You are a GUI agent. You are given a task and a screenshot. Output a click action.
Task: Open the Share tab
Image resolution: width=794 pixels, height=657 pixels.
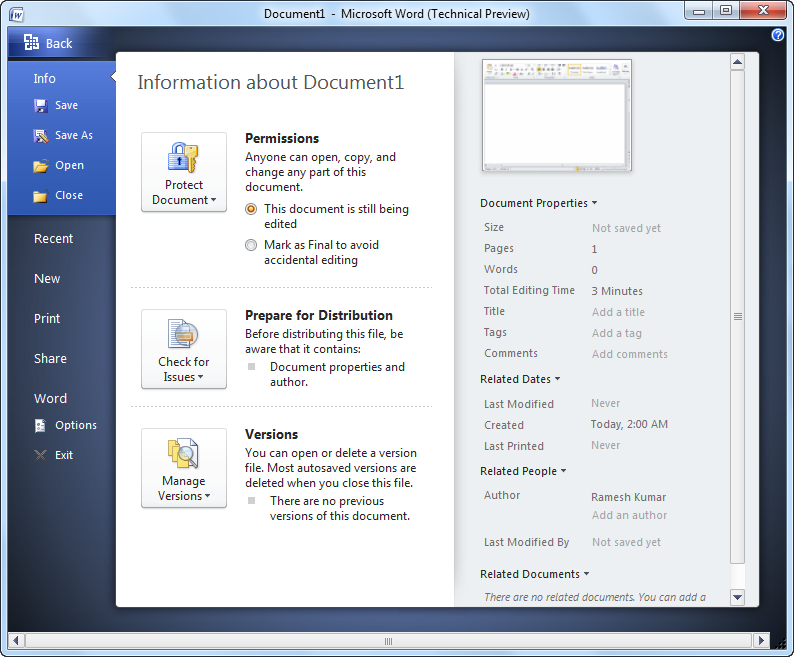tap(50, 359)
